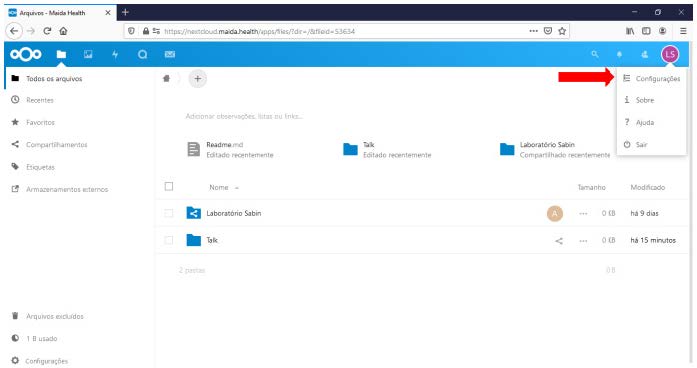
Task: Open the new file plus button dropdown
Action: coord(197,79)
